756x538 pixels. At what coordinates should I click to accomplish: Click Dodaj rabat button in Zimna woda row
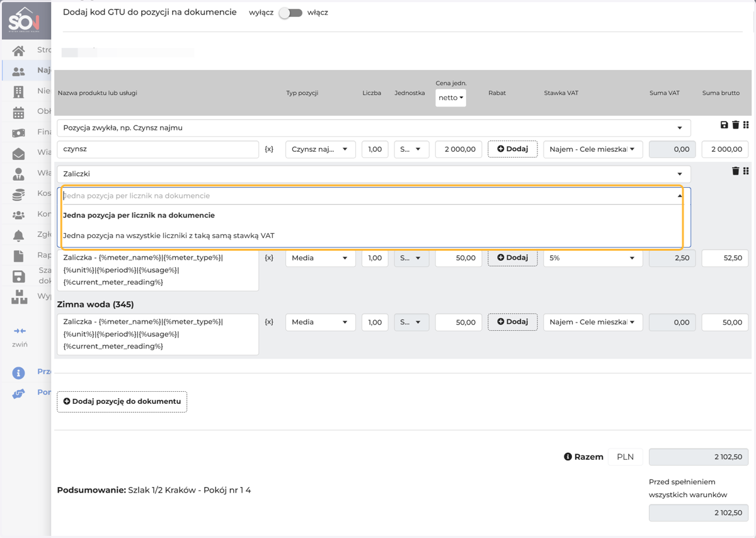click(513, 322)
